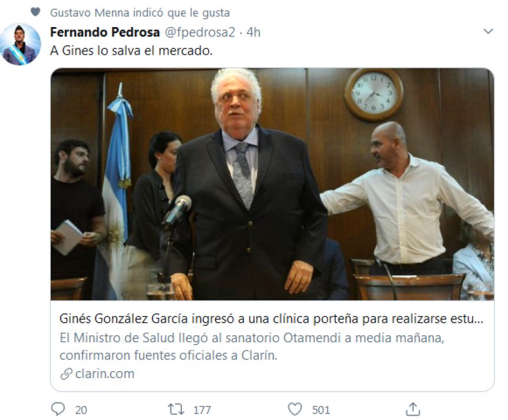Click the link chain icon by clarin.com

(x=66, y=374)
